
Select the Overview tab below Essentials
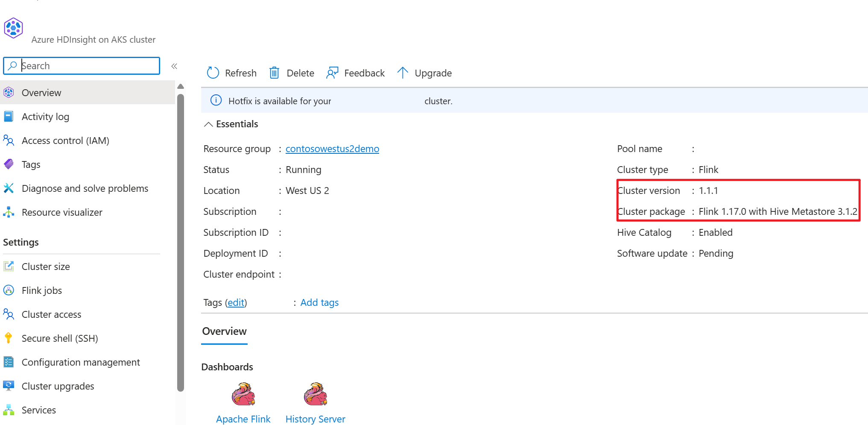pyautogui.click(x=224, y=331)
